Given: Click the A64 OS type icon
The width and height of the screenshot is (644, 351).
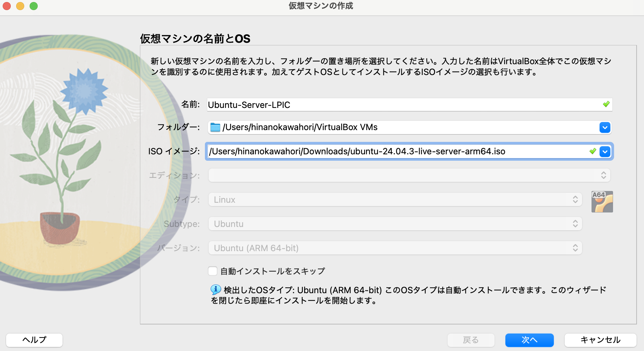Looking at the screenshot, I should coord(602,201).
